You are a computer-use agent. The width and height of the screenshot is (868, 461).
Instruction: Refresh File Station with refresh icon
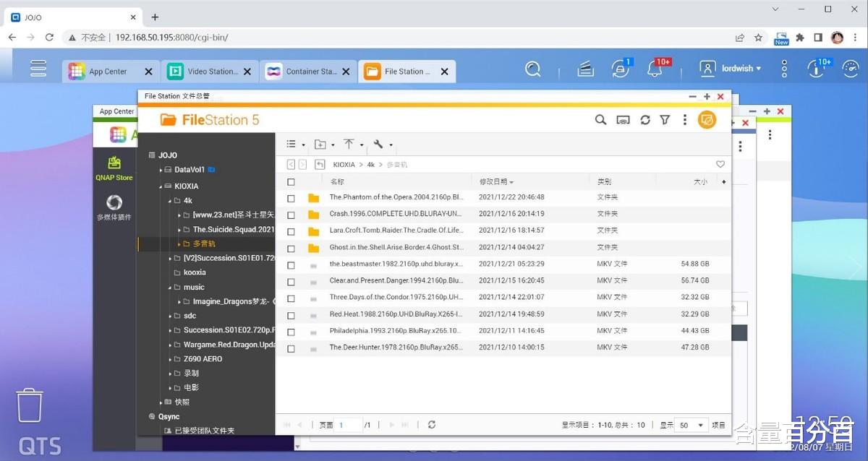[x=645, y=120]
